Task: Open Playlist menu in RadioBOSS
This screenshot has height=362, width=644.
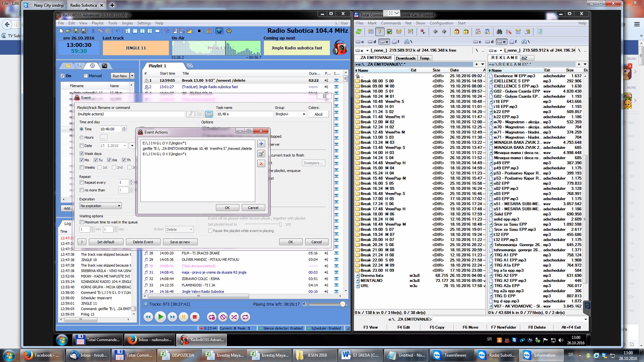Action: pos(98,23)
